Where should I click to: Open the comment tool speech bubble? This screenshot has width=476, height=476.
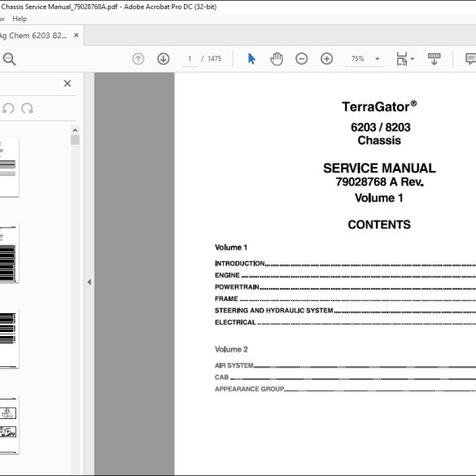coord(470,59)
